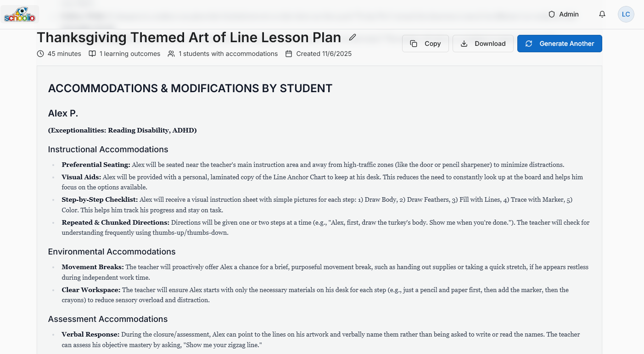Select the lesson plan title heading
Image resolution: width=644 pixels, height=354 pixels.
pos(189,37)
